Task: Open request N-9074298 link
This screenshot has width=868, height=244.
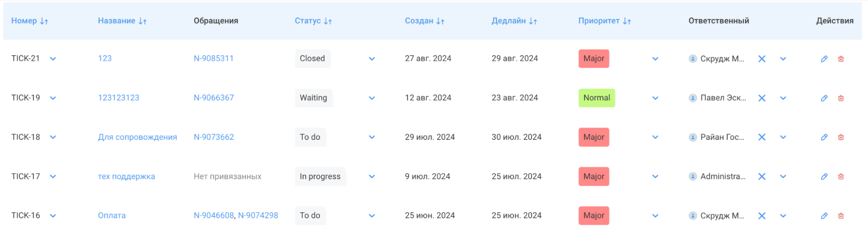Action: 258,216
